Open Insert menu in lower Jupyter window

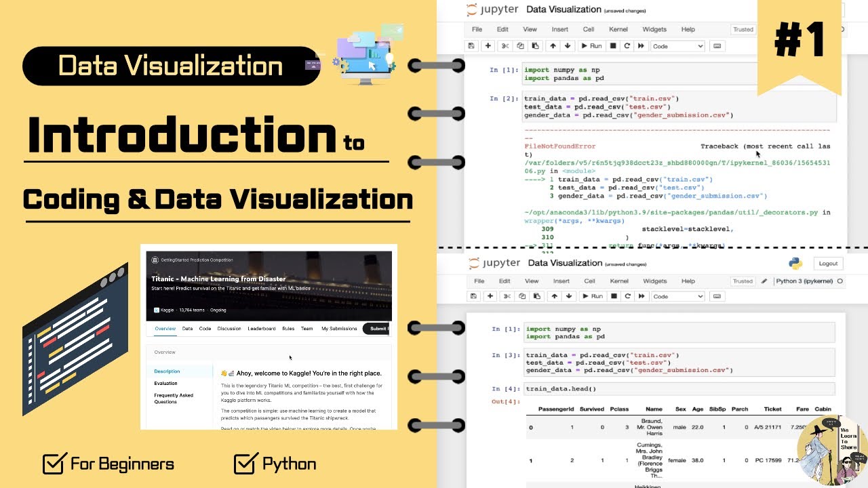561,281
